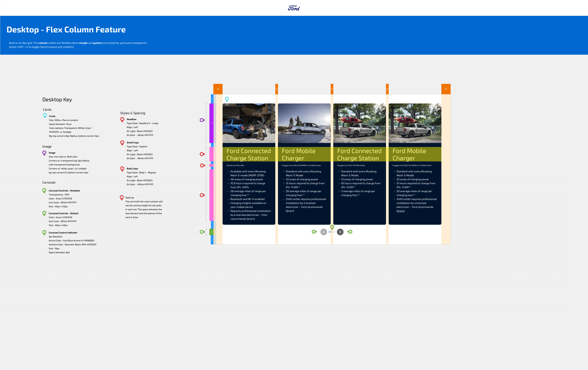The width and height of the screenshot is (588, 370).
Task: Click 'Ford Mobile Charger' headline on second card
Action: 299,155
